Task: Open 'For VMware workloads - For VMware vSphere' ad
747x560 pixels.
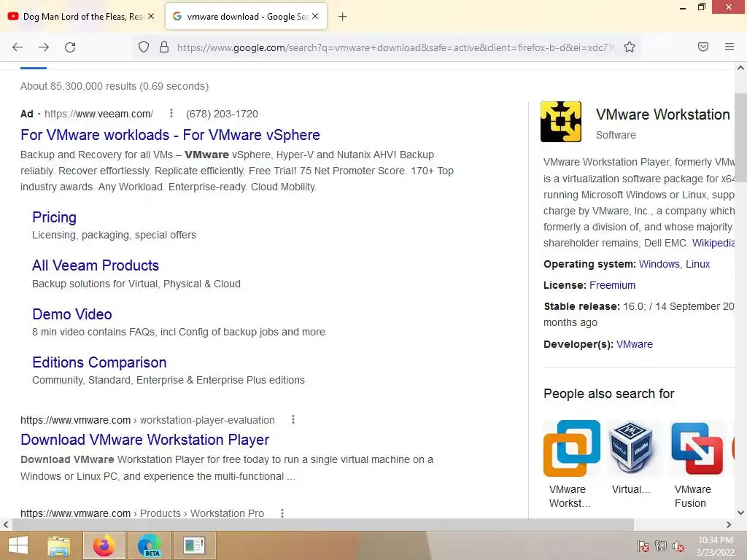Action: [x=170, y=135]
